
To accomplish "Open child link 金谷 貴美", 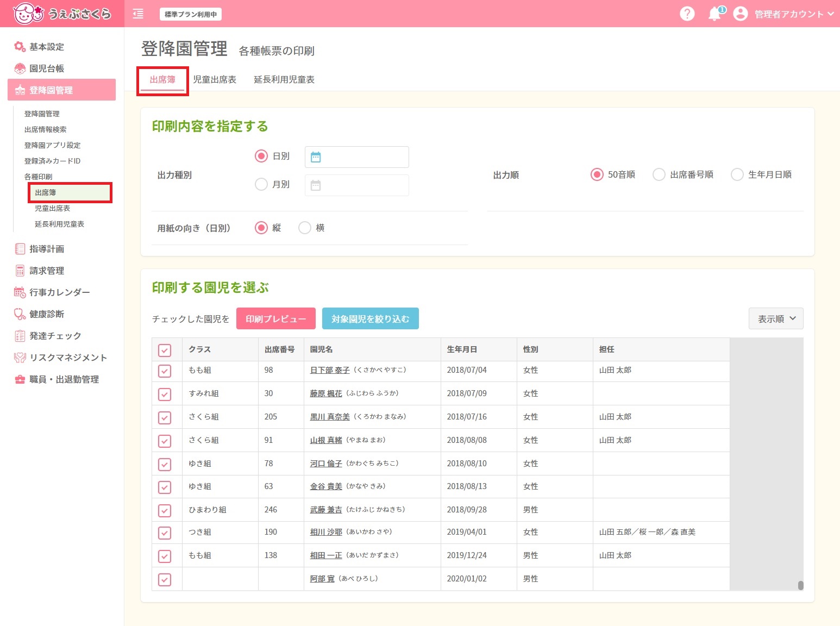I will [326, 486].
